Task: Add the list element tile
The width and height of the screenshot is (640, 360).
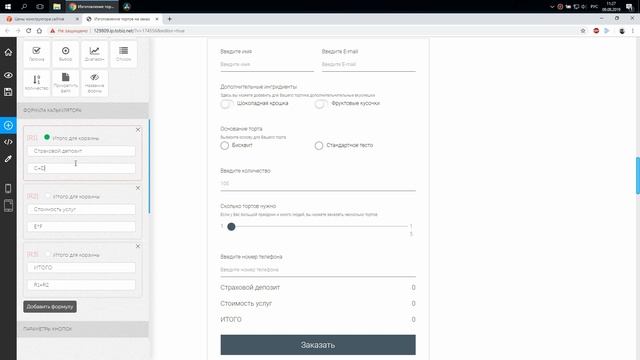Action: [x=123, y=54]
